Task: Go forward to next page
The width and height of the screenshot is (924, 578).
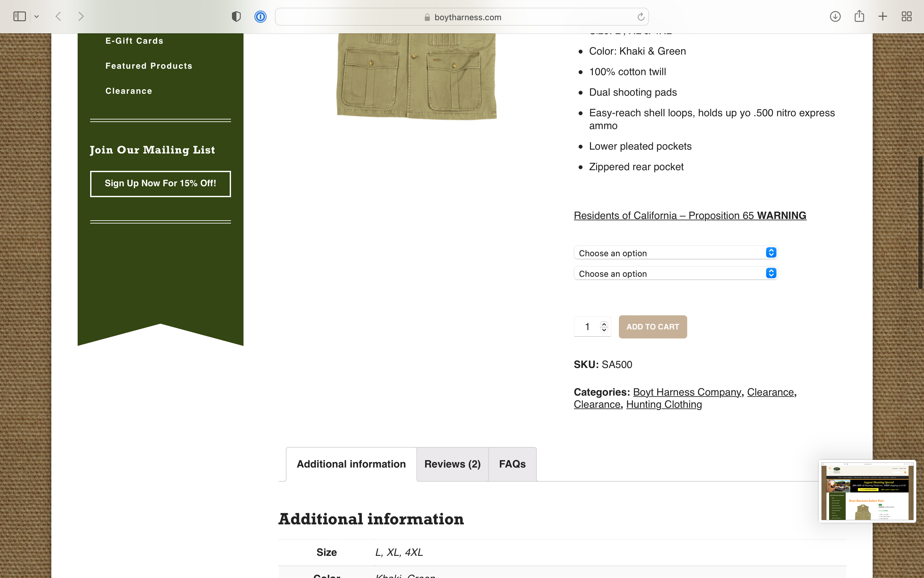Action: click(x=81, y=16)
